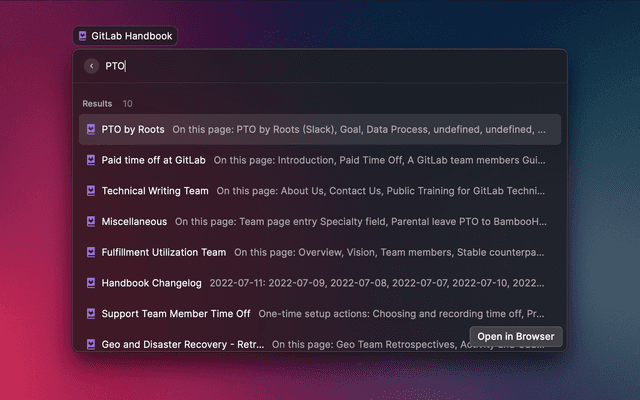Image resolution: width=640 pixels, height=400 pixels.
Task: Click the Fulfillment Utilization Team icon
Action: click(91, 252)
